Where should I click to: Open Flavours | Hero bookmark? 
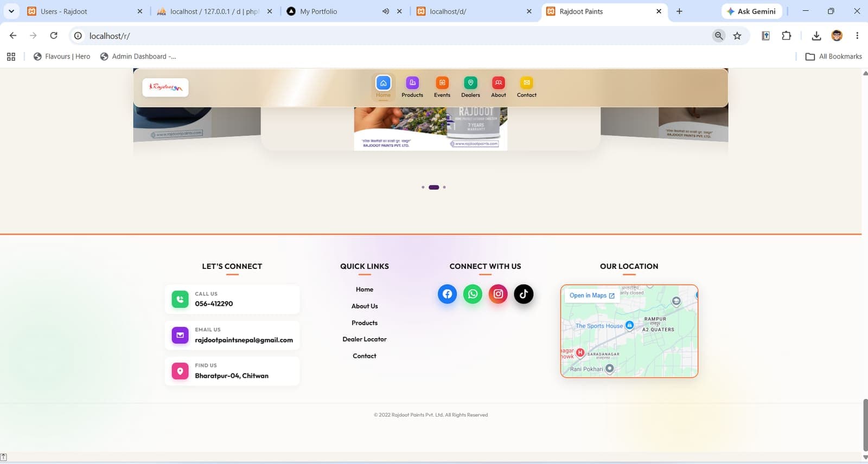click(x=62, y=56)
